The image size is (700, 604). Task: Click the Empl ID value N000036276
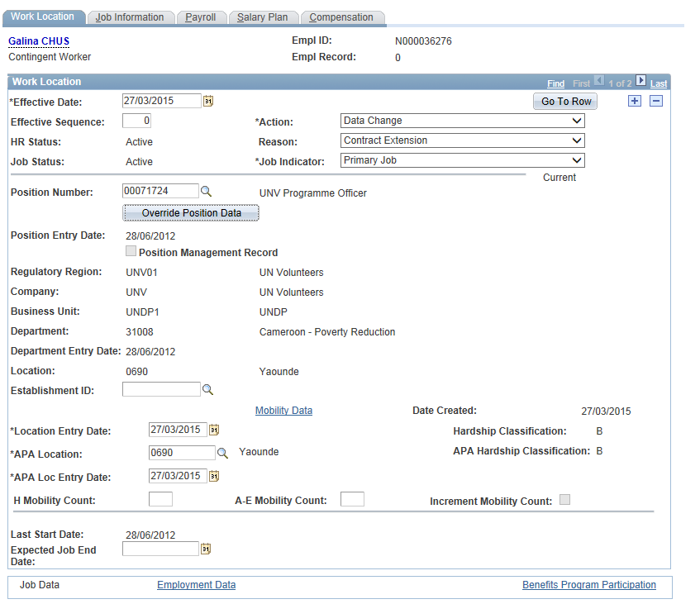click(423, 41)
